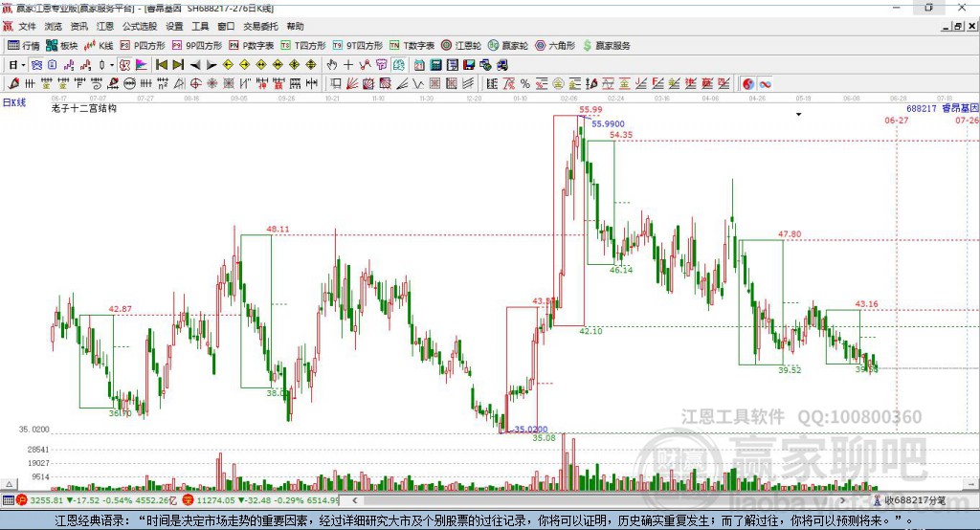
Task: Toggle the infinity loop icon
Action: coord(765,84)
